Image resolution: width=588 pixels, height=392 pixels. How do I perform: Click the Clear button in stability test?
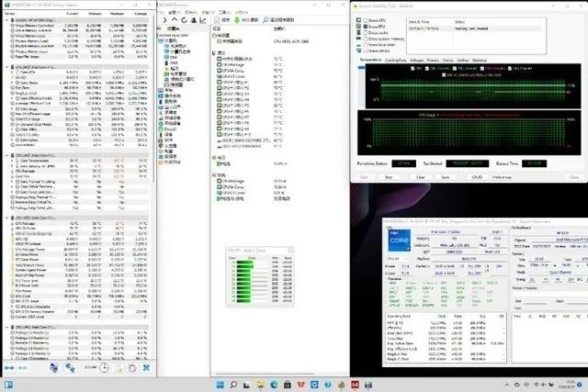(421, 177)
